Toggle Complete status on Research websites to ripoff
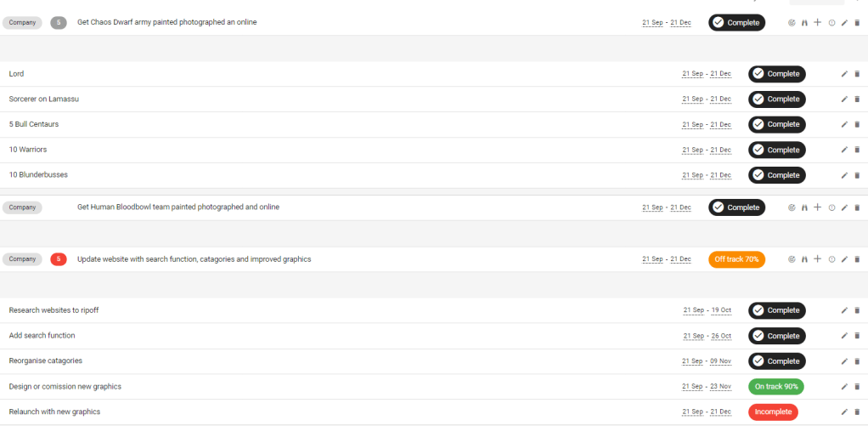Screen dimensions: 868x426 click(x=776, y=310)
